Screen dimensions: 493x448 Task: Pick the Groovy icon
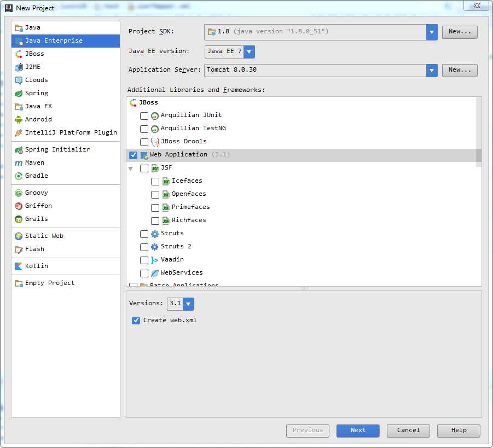[x=19, y=193]
